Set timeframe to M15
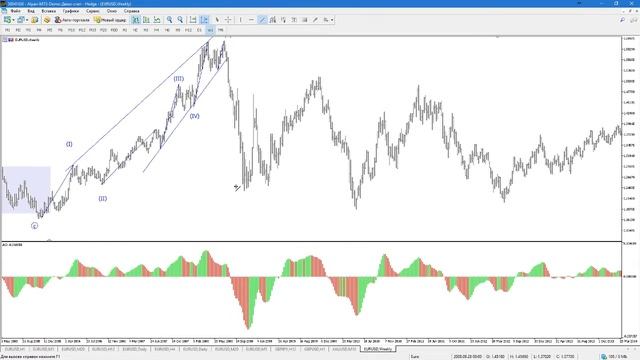 pos(92,30)
